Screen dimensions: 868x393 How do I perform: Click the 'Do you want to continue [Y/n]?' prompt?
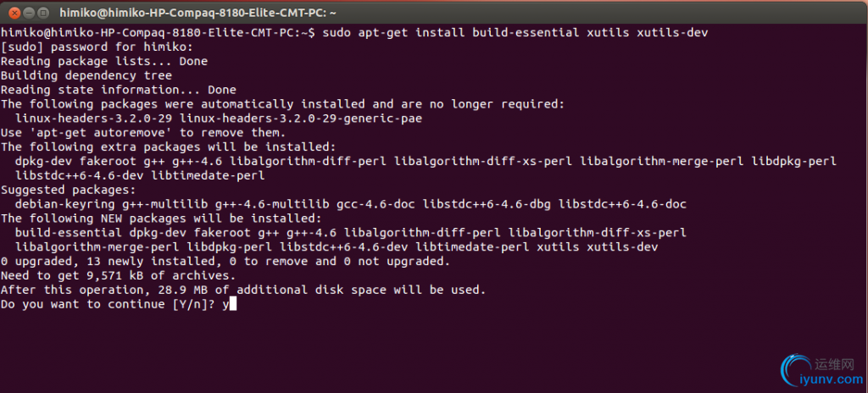107,305
